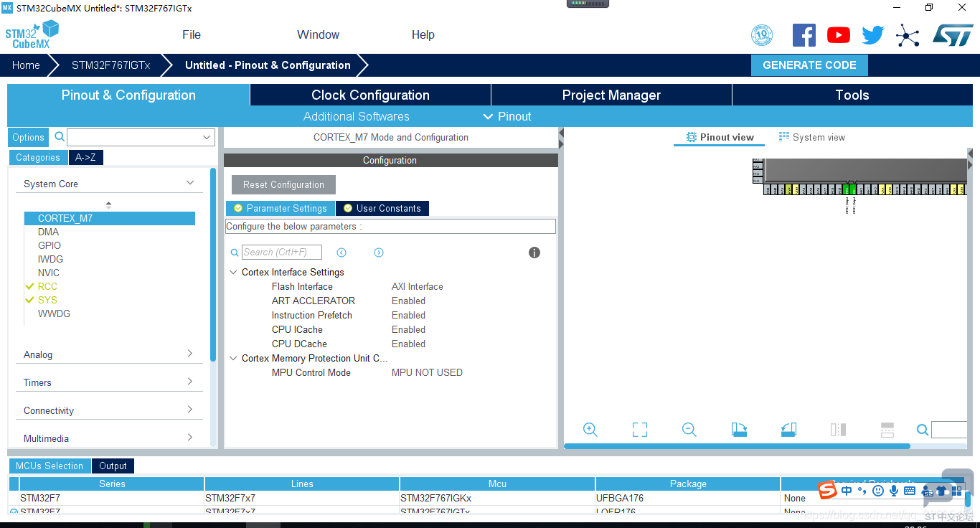Image resolution: width=980 pixels, height=528 pixels.
Task: Expand the Timers category
Action: [190, 382]
